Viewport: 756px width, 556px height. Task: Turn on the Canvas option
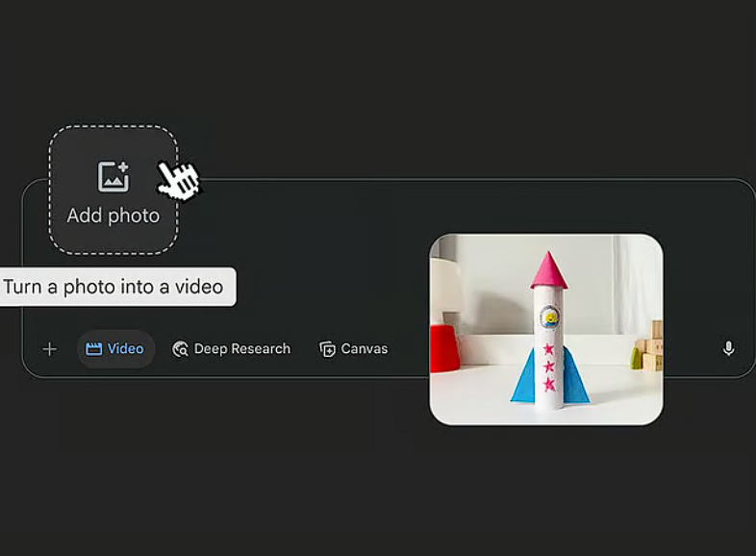tap(354, 349)
